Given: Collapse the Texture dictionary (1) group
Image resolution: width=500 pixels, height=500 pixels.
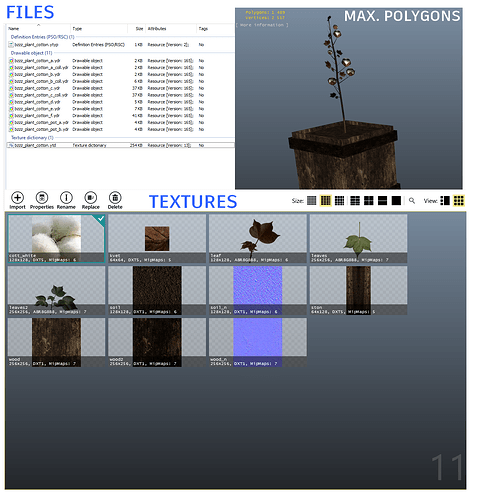Looking at the screenshot, I should (x=32, y=138).
